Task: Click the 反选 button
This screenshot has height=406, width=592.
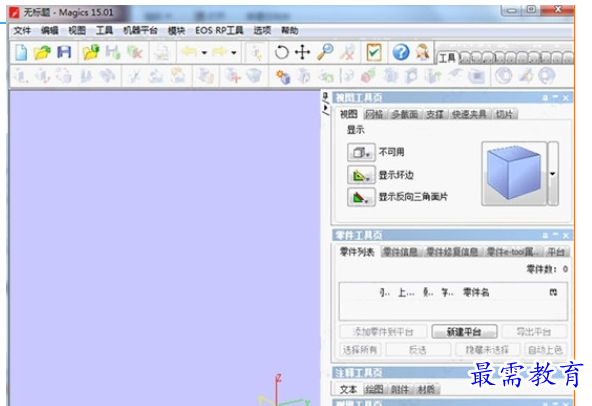Action: click(418, 350)
